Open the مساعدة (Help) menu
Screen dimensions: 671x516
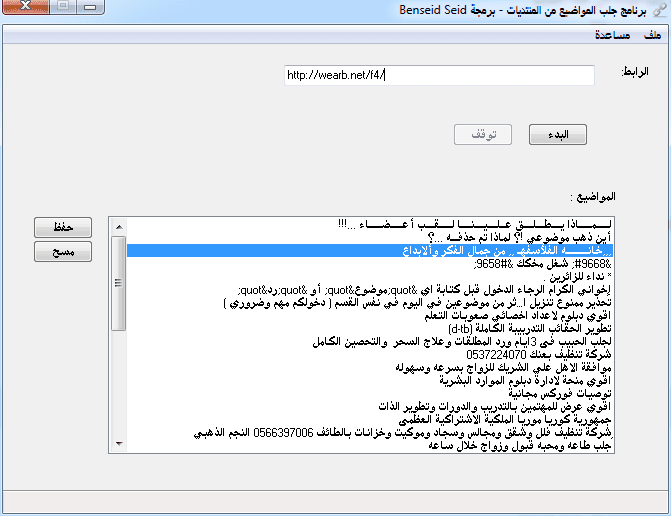click(612, 35)
